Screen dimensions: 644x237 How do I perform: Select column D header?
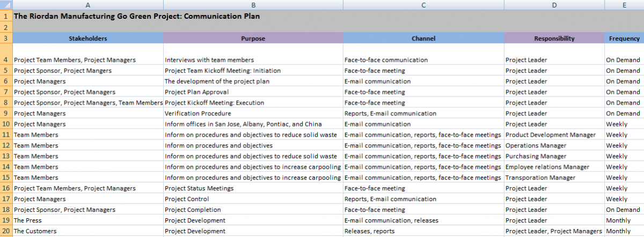[554, 5]
